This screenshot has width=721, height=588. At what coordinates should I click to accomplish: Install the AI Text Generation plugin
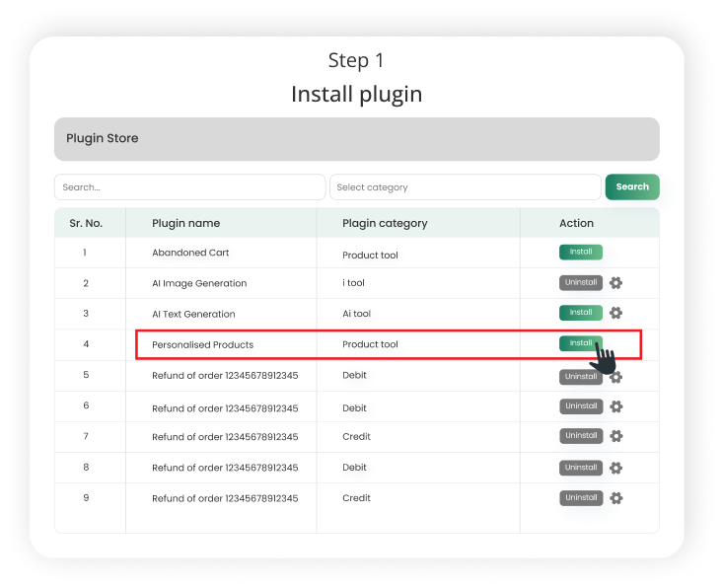(x=581, y=313)
